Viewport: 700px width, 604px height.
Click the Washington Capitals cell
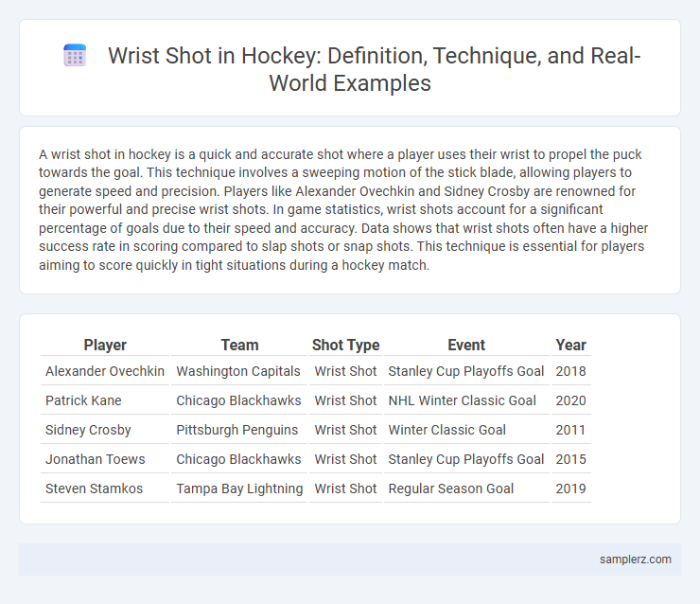coord(238,371)
